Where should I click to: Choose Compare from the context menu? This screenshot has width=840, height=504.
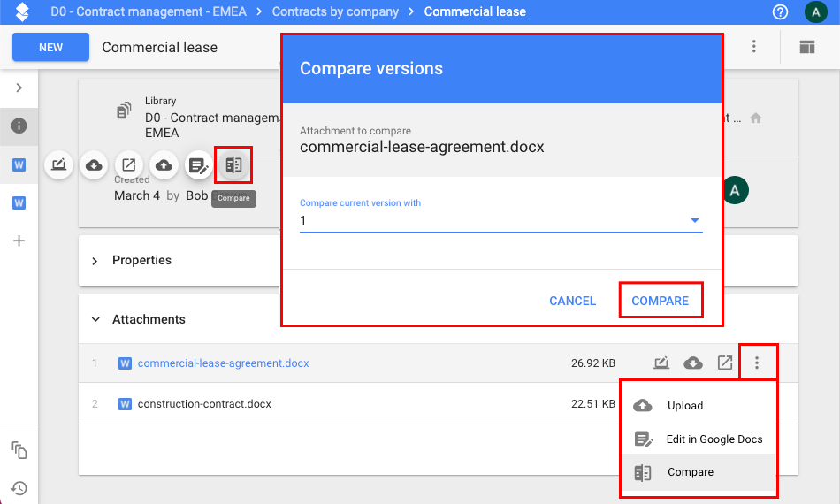[x=699, y=472]
